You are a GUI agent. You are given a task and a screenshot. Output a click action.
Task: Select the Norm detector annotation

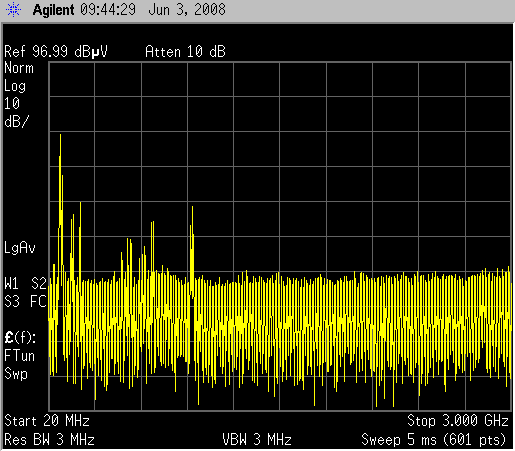click(19, 68)
